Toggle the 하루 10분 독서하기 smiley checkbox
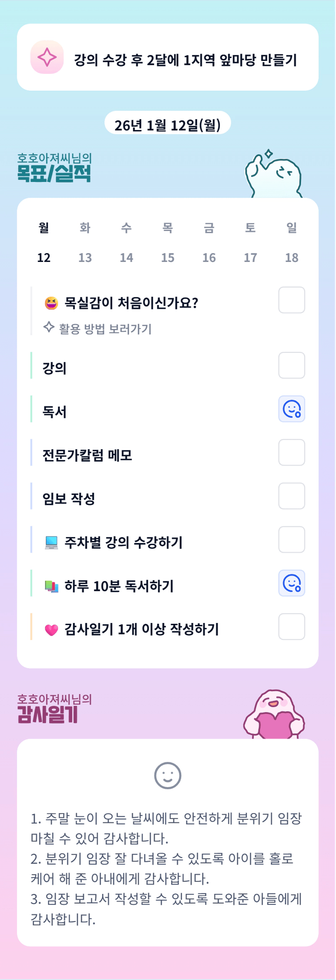The width and height of the screenshot is (336, 980). click(291, 583)
